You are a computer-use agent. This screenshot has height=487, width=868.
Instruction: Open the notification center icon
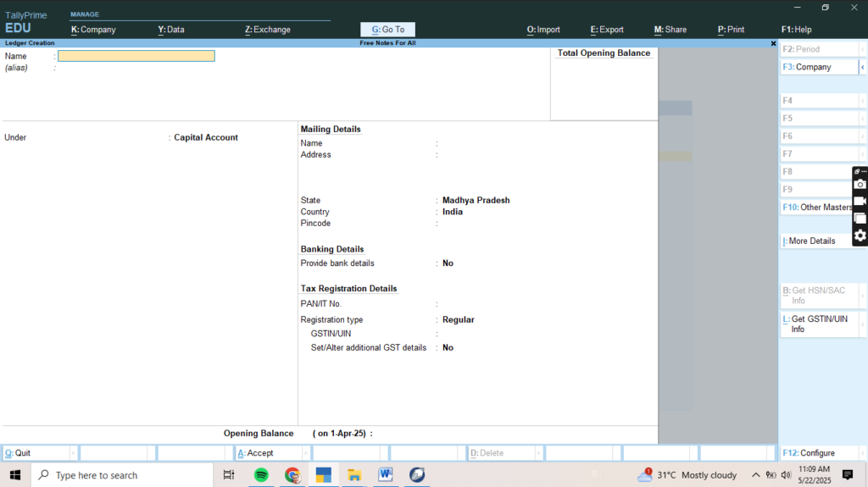[848, 475]
